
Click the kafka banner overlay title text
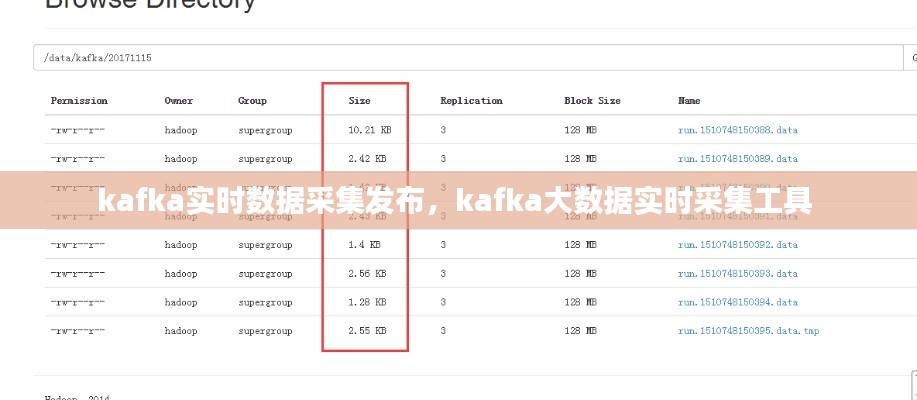(456, 203)
